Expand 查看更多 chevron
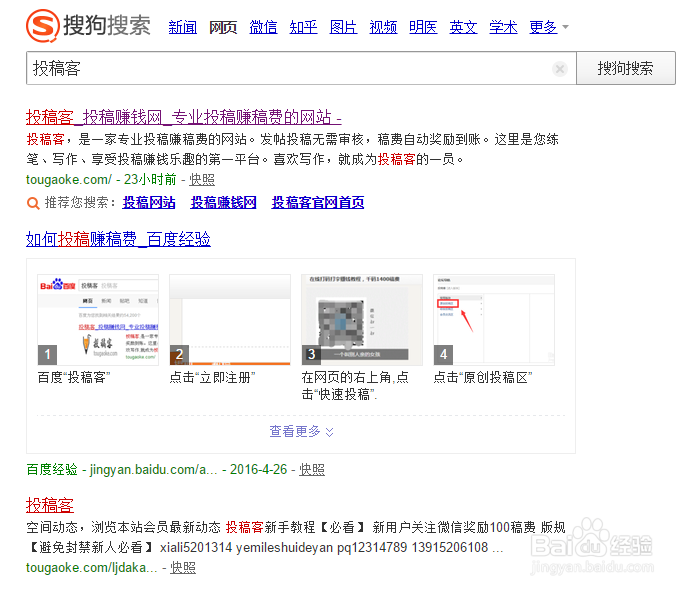Viewport: 692px width, 592px height. [x=330, y=432]
